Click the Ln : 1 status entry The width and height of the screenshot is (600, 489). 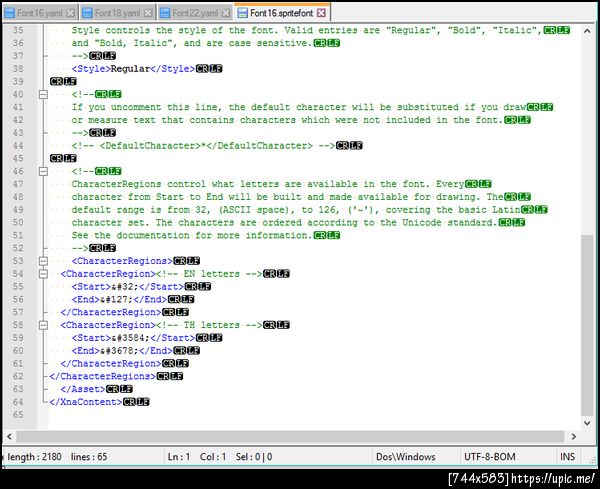pyautogui.click(x=179, y=457)
